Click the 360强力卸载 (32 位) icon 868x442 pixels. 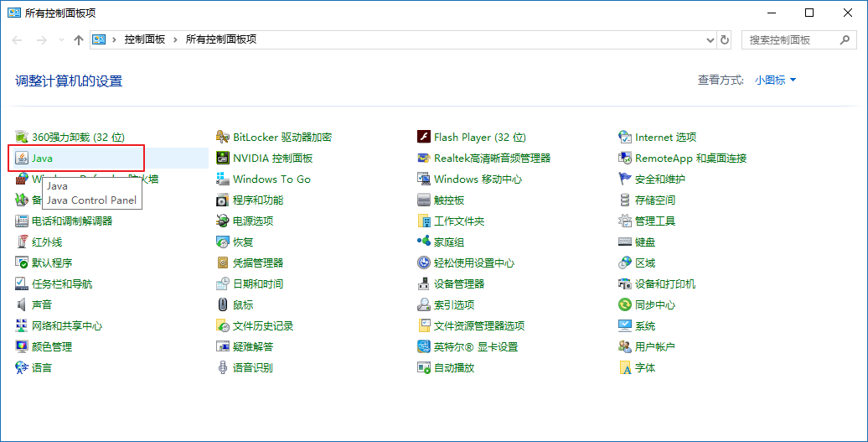pyautogui.click(x=23, y=138)
